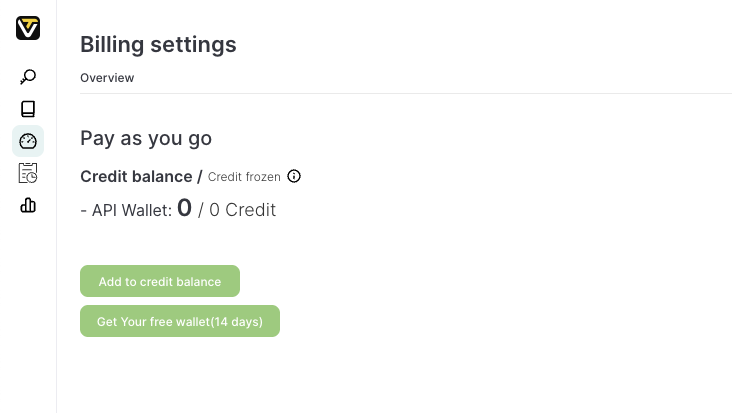Click the large bold 0 balance value

pyautogui.click(x=184, y=208)
